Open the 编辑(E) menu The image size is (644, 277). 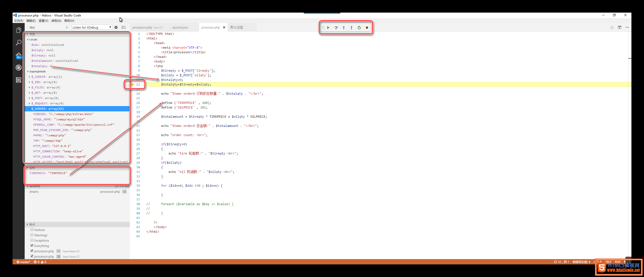(31, 21)
